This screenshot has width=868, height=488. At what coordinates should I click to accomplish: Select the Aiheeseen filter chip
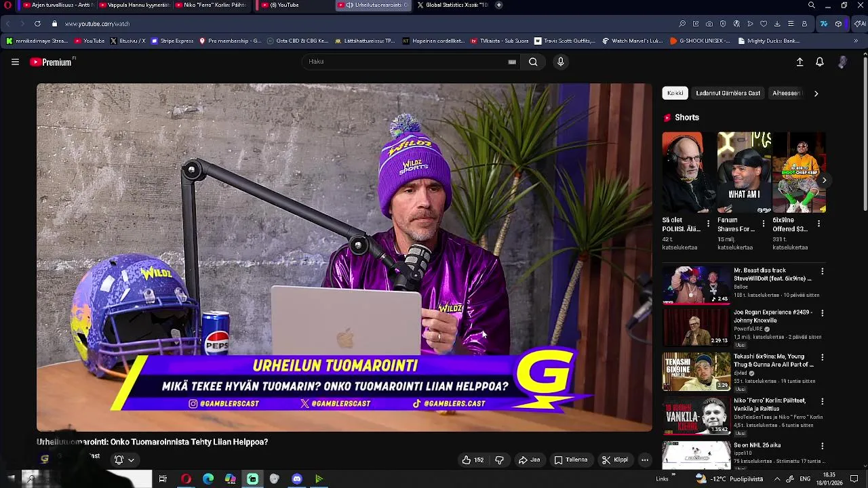click(x=787, y=93)
